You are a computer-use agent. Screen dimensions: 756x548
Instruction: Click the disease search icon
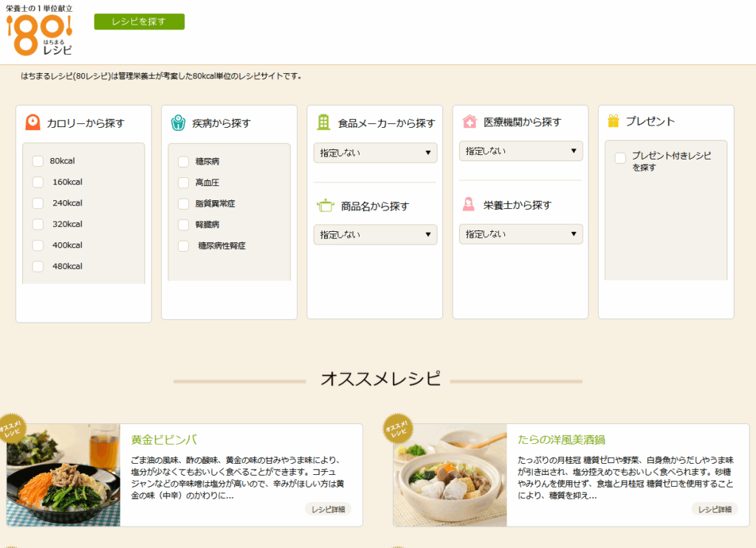(178, 123)
